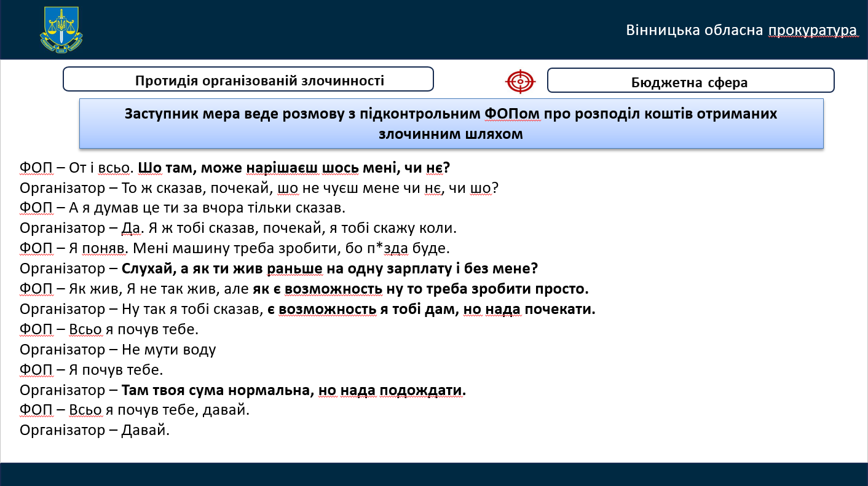Screen dimensions: 868x486
Task: Click the bold text 'Там твоя сума нормальна'
Action: click(x=293, y=390)
